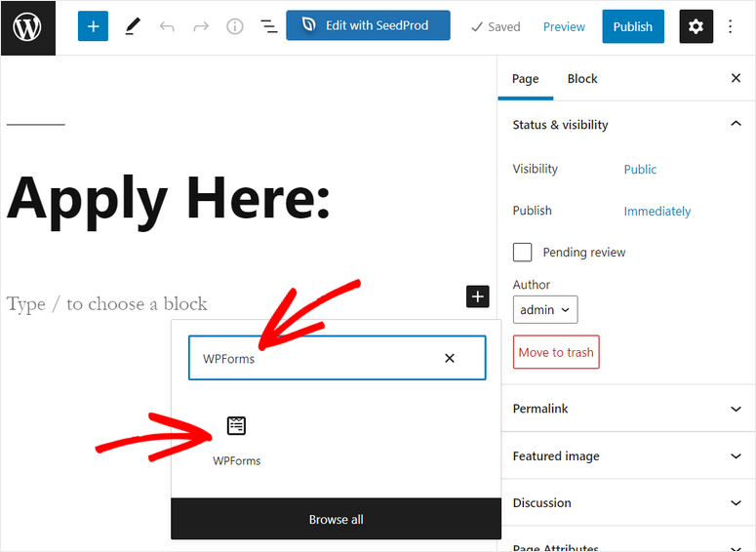Open the three-dot options menu
The image size is (756, 552).
(x=730, y=26)
